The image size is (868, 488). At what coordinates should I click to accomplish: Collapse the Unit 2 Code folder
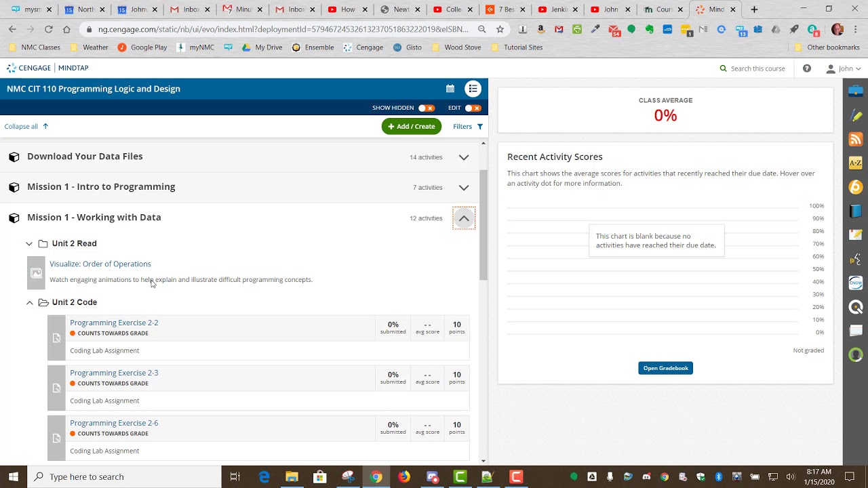(x=29, y=302)
